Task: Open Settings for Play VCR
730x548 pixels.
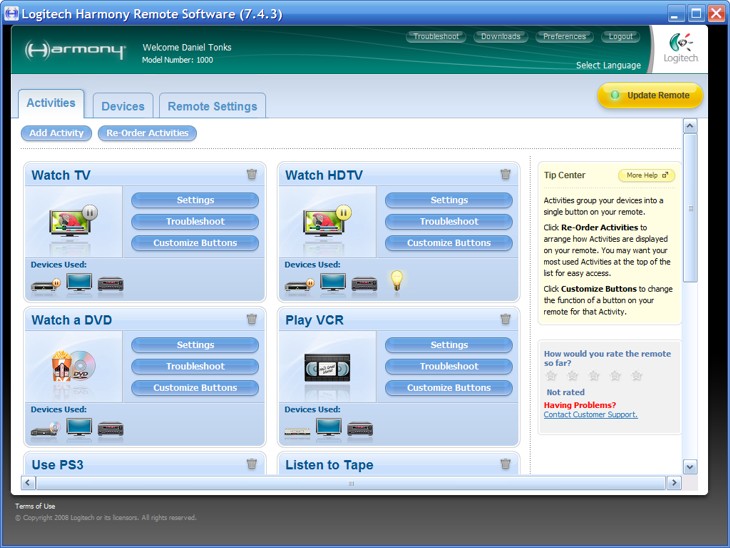Action: point(449,345)
